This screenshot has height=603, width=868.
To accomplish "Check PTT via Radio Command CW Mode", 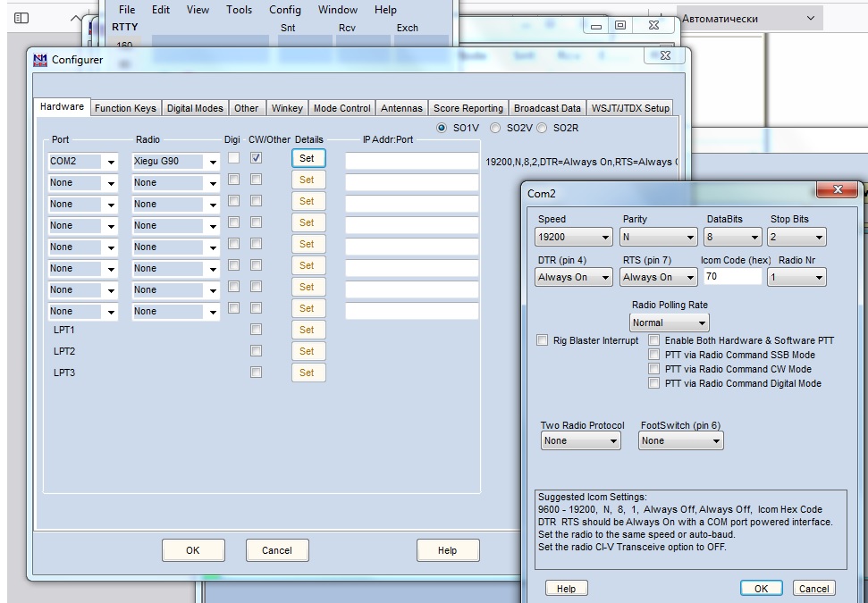I will [654, 369].
